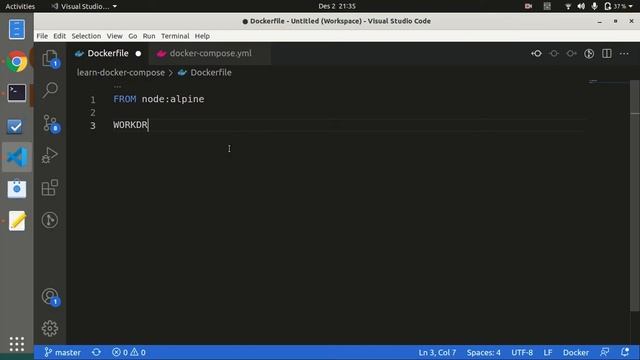Click the Synchronize Changes icon in status bar
Viewport: 640px width, 360px height.
click(x=96, y=352)
